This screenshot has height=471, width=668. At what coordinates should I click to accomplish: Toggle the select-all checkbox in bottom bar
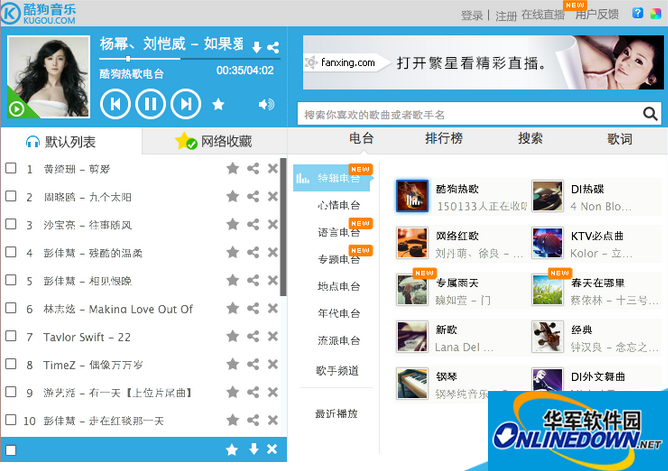11,451
